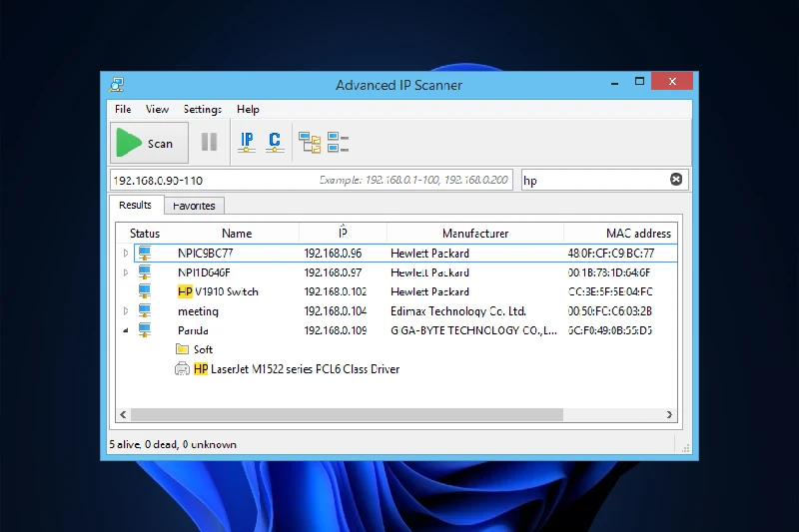The width and height of the screenshot is (799, 532).
Task: Select HP LaserJet M1522 series PCL6 Class Driver
Action: coord(297,369)
